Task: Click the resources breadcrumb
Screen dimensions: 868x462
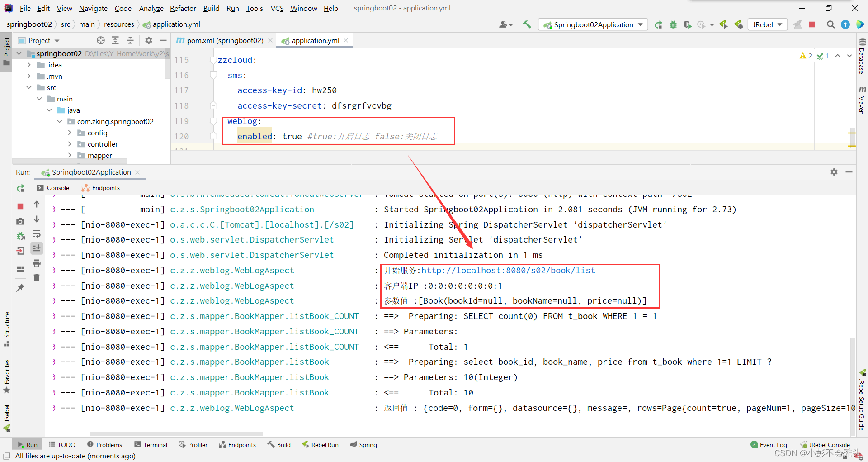Action: tap(119, 24)
